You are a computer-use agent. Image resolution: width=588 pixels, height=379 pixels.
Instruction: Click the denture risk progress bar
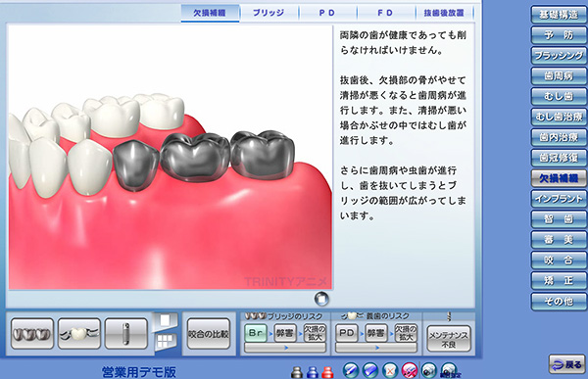coord(376,348)
